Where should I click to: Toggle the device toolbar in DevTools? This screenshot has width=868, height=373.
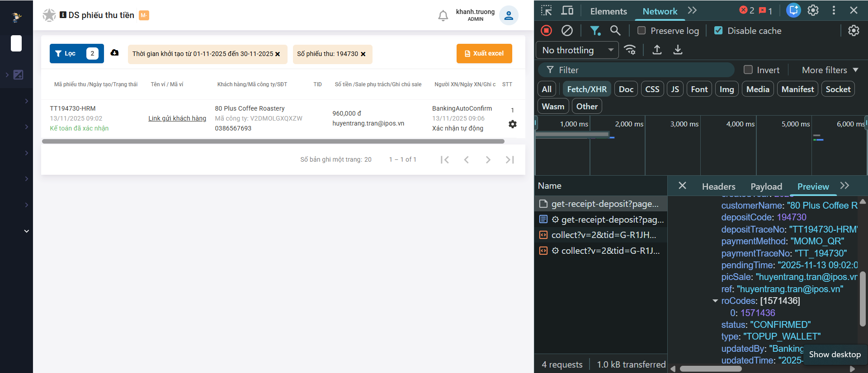(x=567, y=10)
